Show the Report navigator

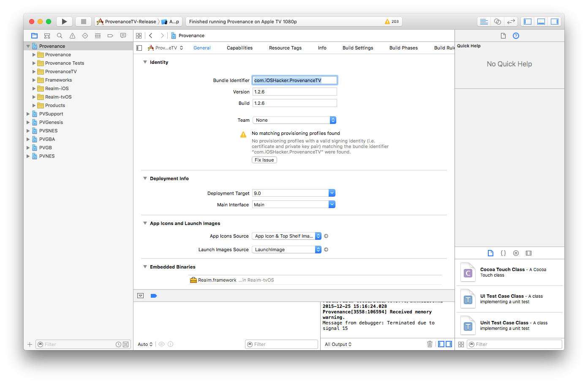(x=123, y=36)
